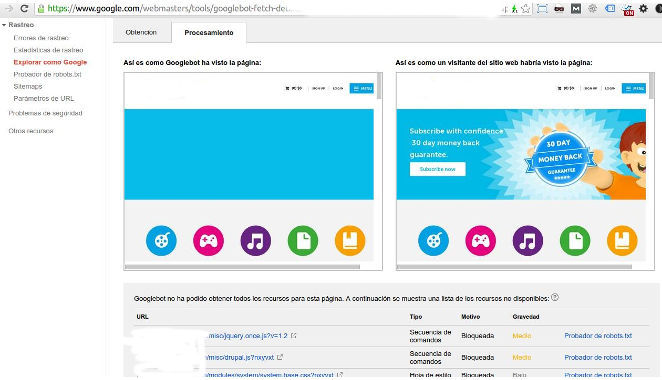Switch to the Obtención tab
This screenshot has height=380, width=662.
pyautogui.click(x=141, y=33)
